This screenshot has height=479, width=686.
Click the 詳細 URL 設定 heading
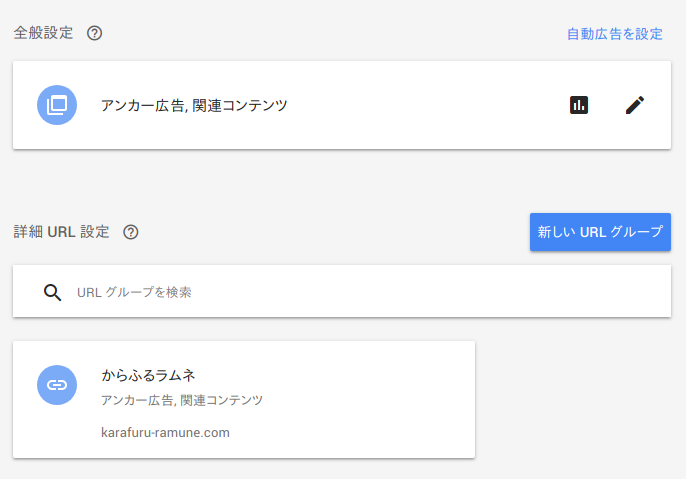61,232
